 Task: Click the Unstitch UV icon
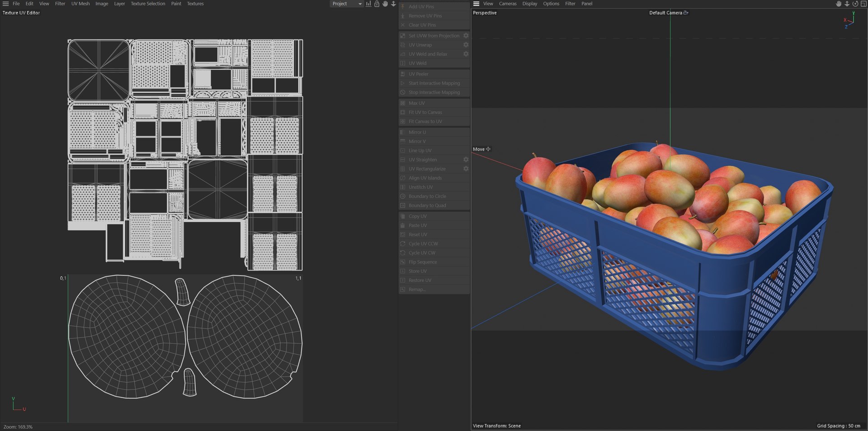pyautogui.click(x=403, y=187)
